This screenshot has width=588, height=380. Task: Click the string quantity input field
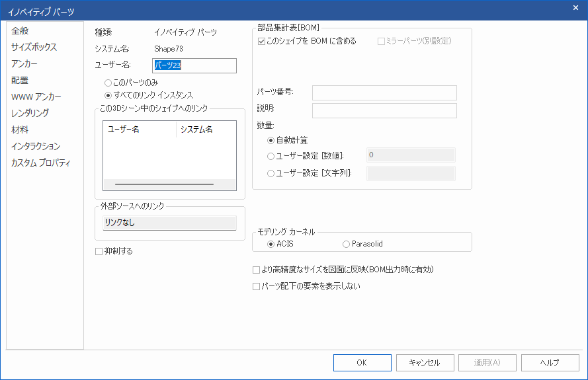click(411, 174)
